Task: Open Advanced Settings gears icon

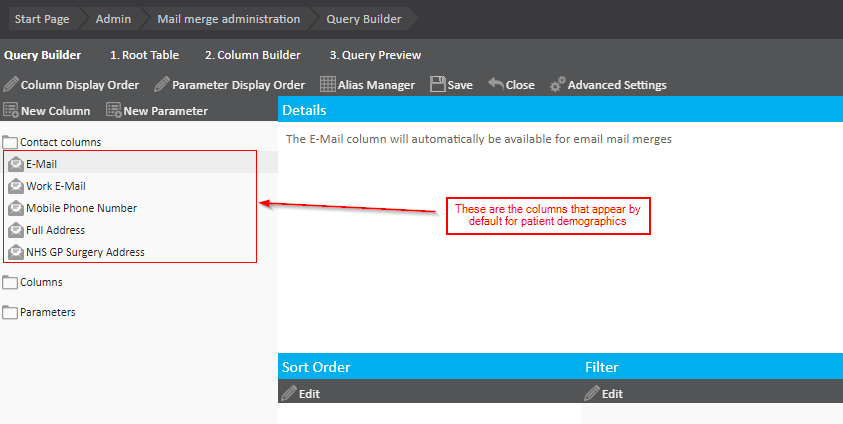Action: [558, 85]
